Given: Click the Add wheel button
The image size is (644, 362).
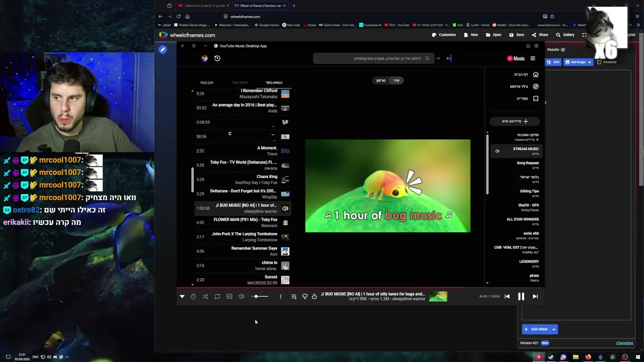Looking at the screenshot, I should 536,329.
